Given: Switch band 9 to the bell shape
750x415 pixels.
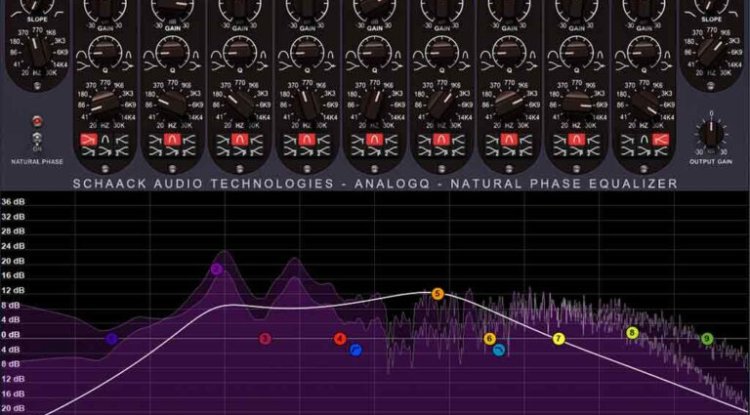Looking at the screenshot, I should pos(644,140).
